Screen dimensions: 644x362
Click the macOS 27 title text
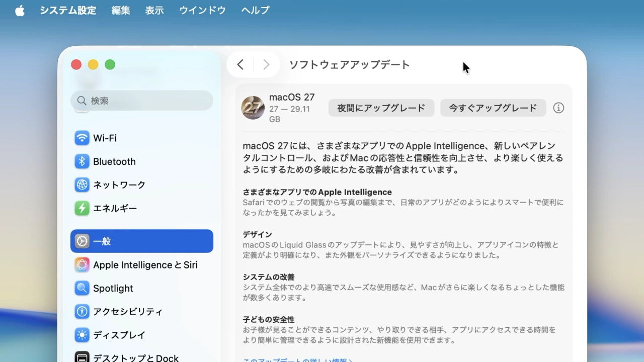[x=292, y=97]
